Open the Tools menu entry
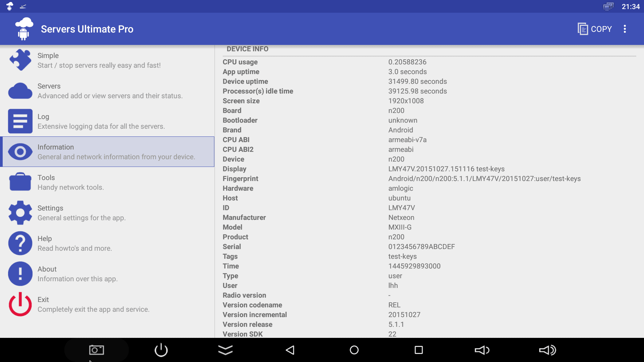644x362 pixels. tap(107, 182)
